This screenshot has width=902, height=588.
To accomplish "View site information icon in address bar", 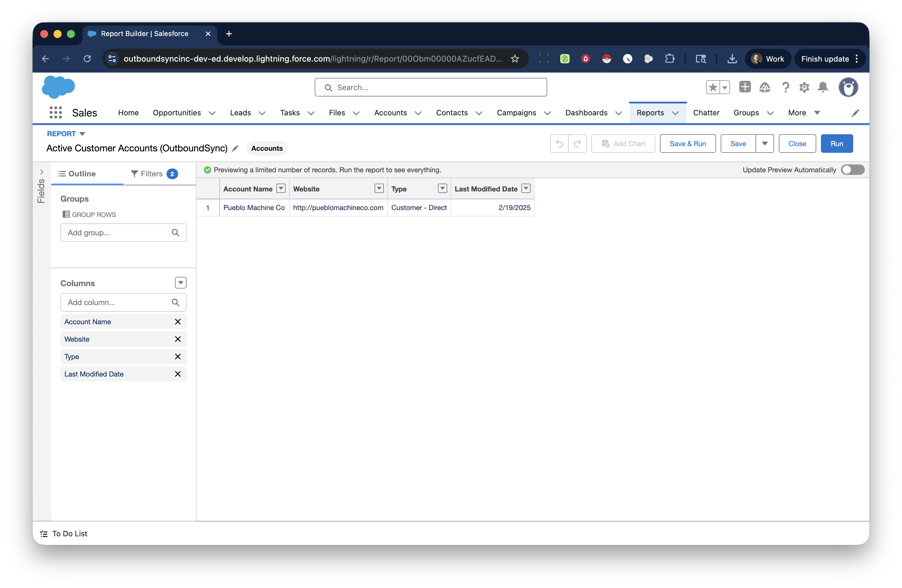I will (112, 59).
